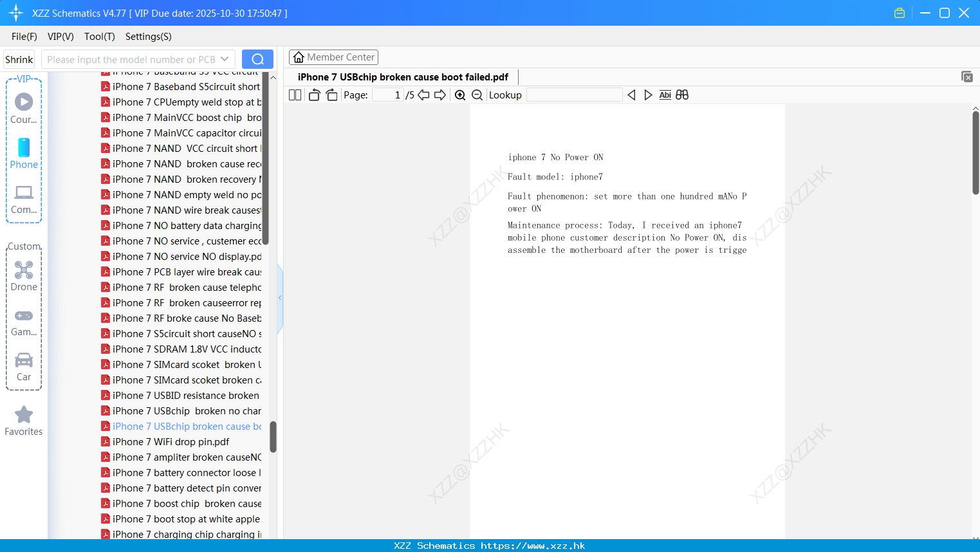
Task: Zoom out of the PDF
Action: click(x=477, y=95)
